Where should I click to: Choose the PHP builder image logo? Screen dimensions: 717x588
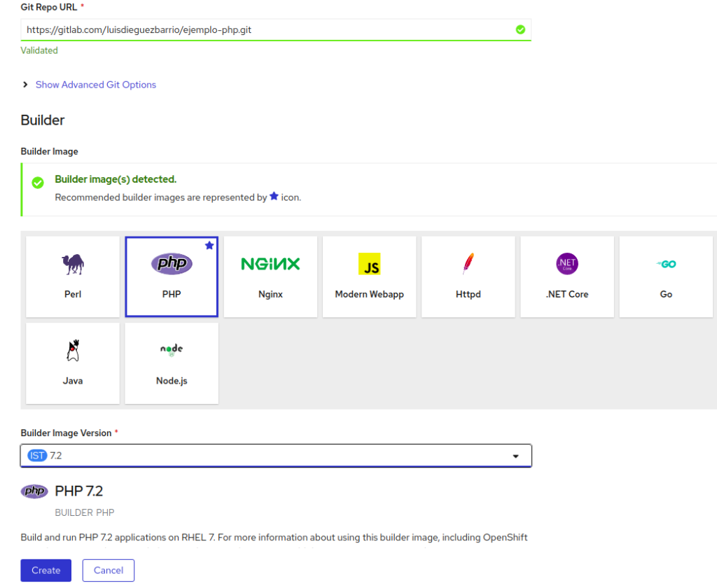coord(172,264)
